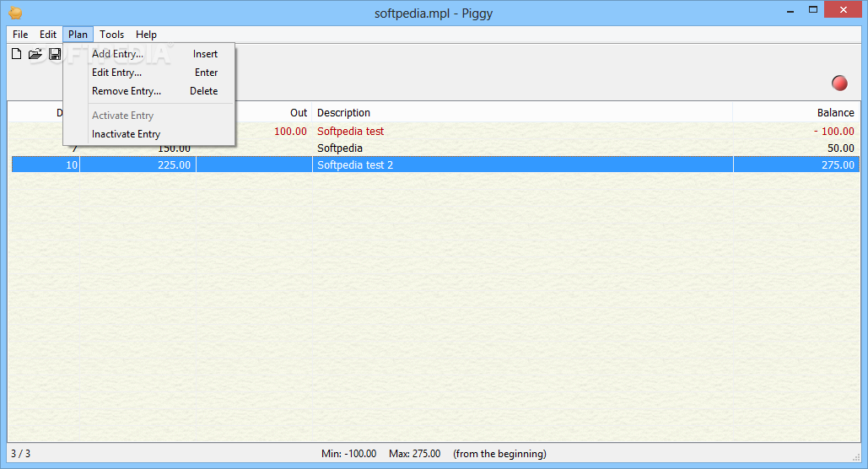Open the Edit menu
This screenshot has height=469, width=868.
point(48,35)
